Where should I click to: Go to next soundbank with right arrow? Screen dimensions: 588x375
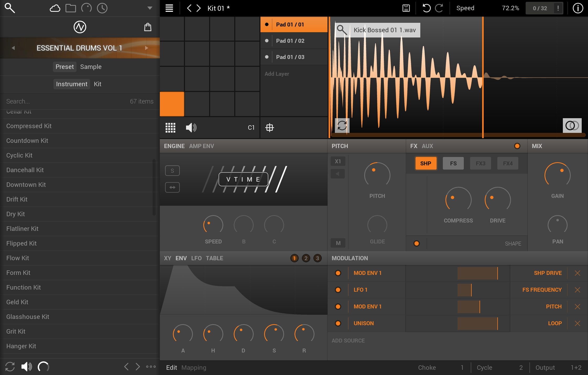147,48
